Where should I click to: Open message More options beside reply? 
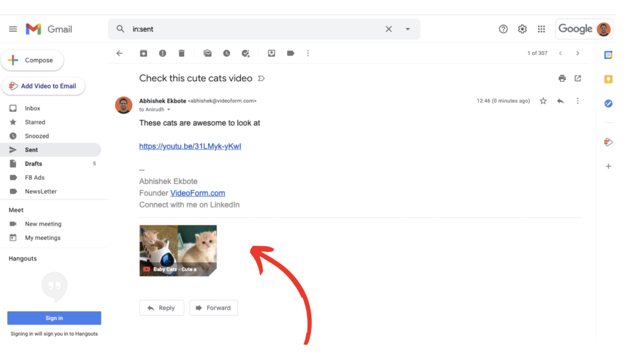(578, 101)
